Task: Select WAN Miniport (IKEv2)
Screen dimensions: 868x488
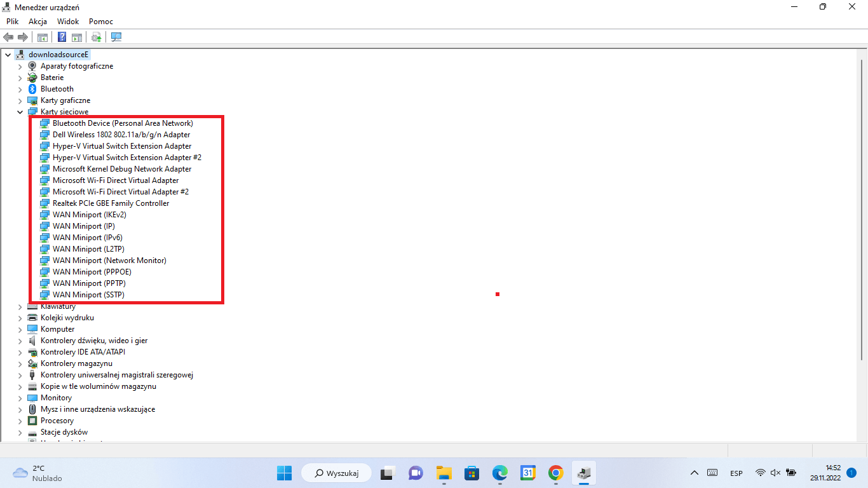Action: pyautogui.click(x=90, y=215)
